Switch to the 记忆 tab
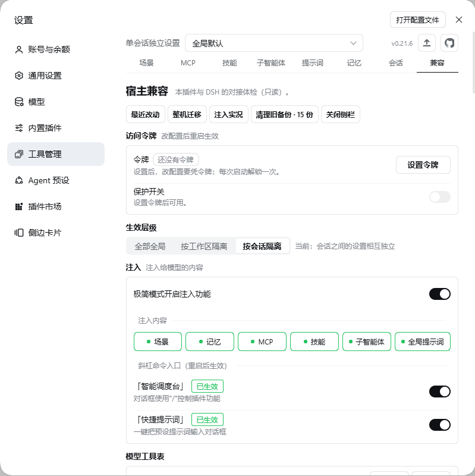Screen dimensions: 475x476 [x=354, y=63]
